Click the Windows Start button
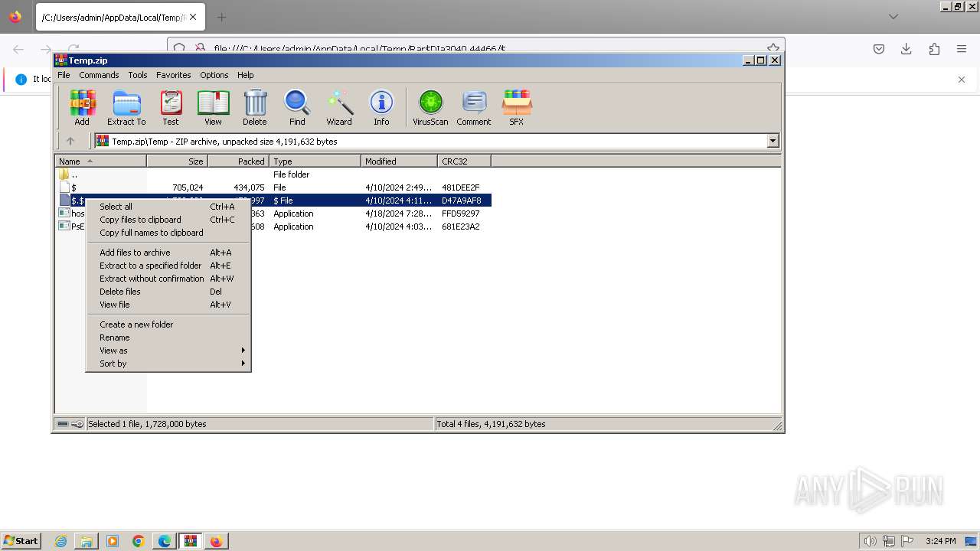The width and height of the screenshot is (980, 551). 21,541
